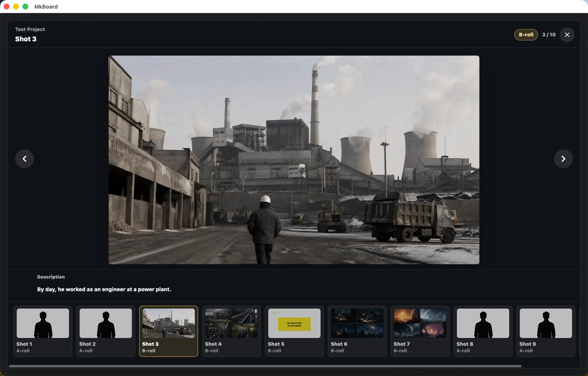The image size is (588, 376).
Task: Click the macOS yellow minimize button
Action: coord(16,7)
